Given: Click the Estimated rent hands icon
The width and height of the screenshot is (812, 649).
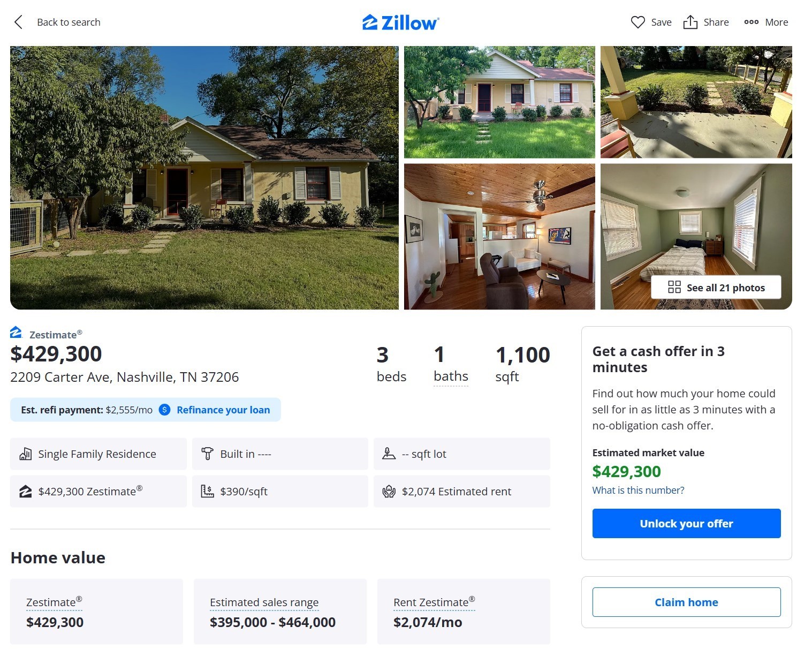Looking at the screenshot, I should 389,491.
